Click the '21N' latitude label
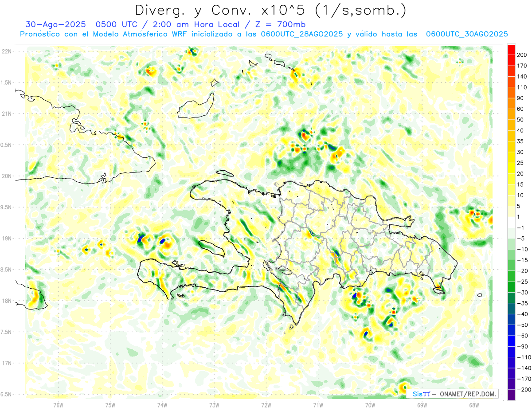The image size is (532, 411). (x=7, y=114)
